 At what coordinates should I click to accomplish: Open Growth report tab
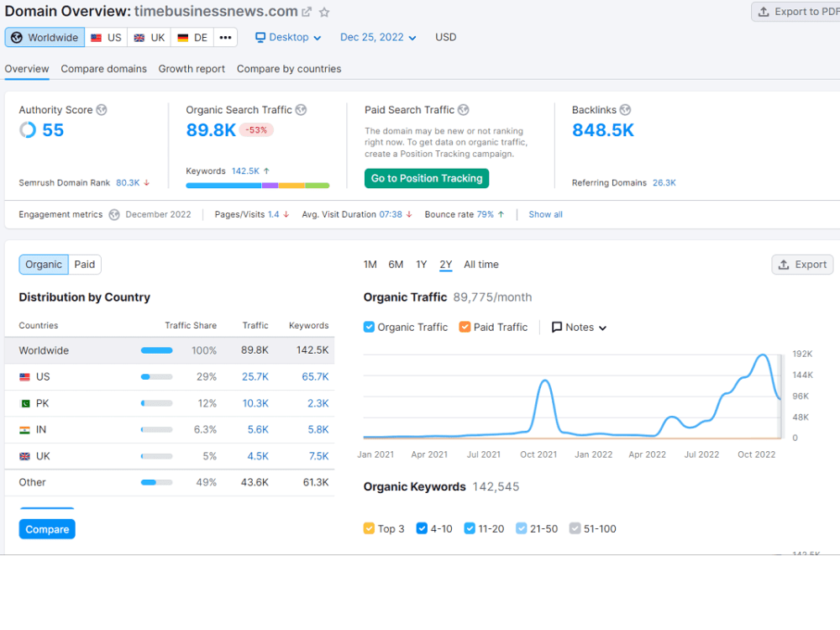click(x=192, y=69)
